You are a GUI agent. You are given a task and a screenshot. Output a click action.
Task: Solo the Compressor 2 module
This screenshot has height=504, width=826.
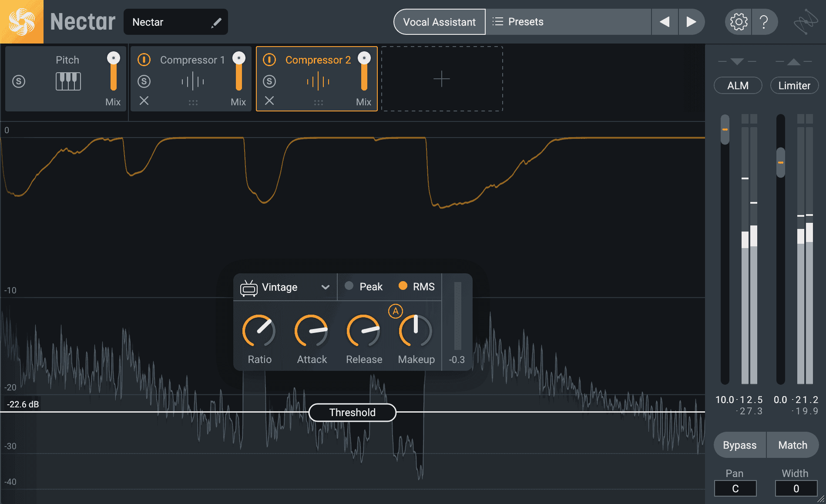click(x=269, y=81)
